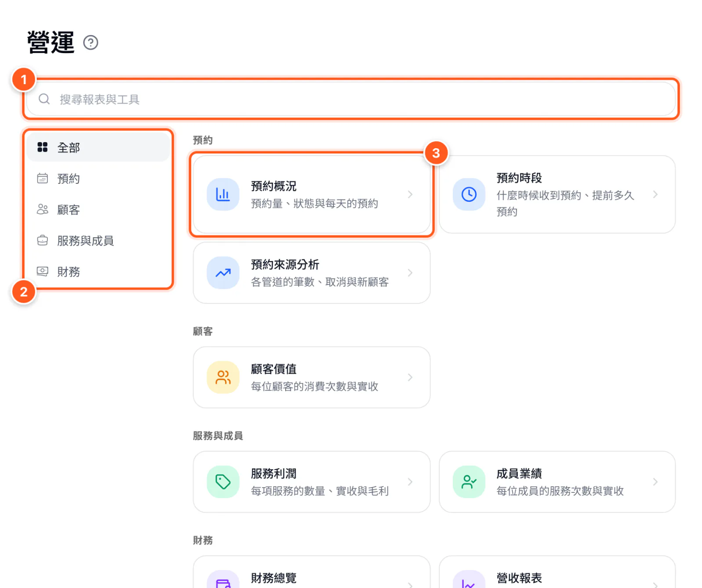Click the text 每位成員的服務次數與實收
Screen dimensions: 702x588
560,491
